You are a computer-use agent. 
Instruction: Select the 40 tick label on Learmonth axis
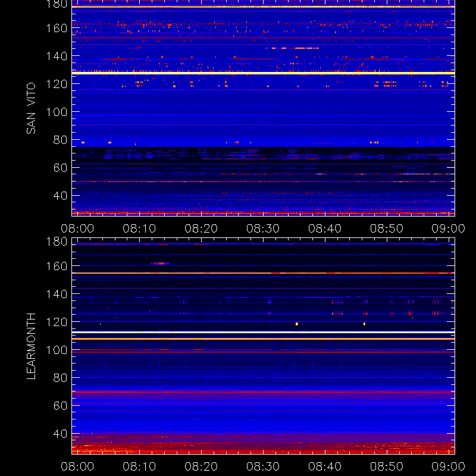[x=60, y=434]
